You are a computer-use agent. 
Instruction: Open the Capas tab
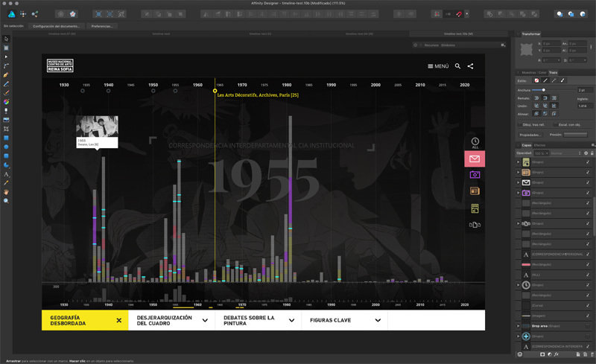[527, 145]
